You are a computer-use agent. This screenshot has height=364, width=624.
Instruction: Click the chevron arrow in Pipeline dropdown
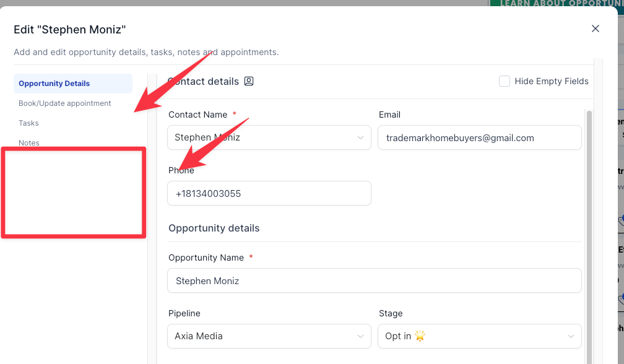coord(360,336)
